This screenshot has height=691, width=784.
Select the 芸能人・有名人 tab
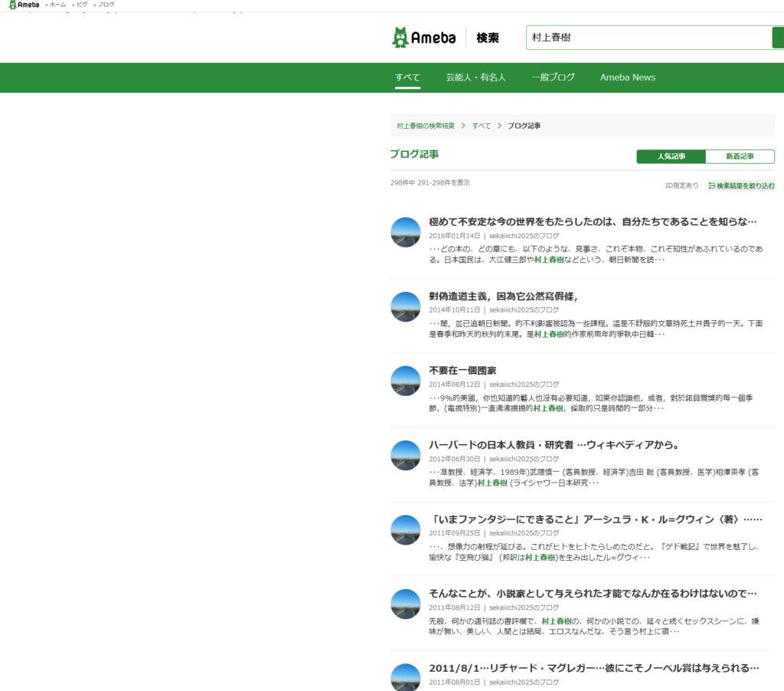[475, 77]
